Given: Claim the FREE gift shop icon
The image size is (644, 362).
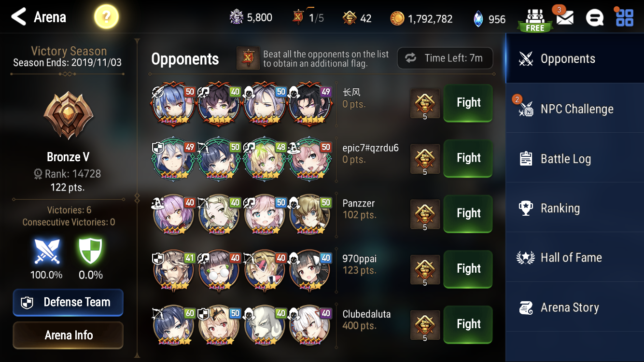Looking at the screenshot, I should pyautogui.click(x=534, y=20).
